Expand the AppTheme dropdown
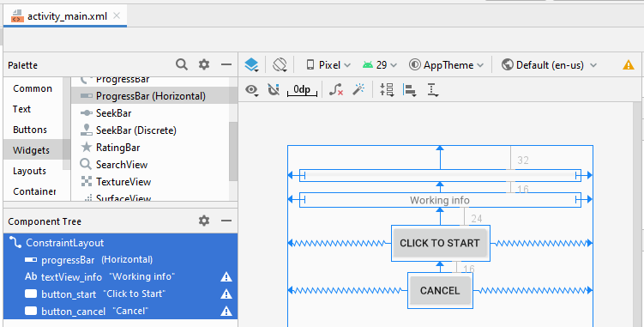Screen dimensions: 644x327 point(447,65)
